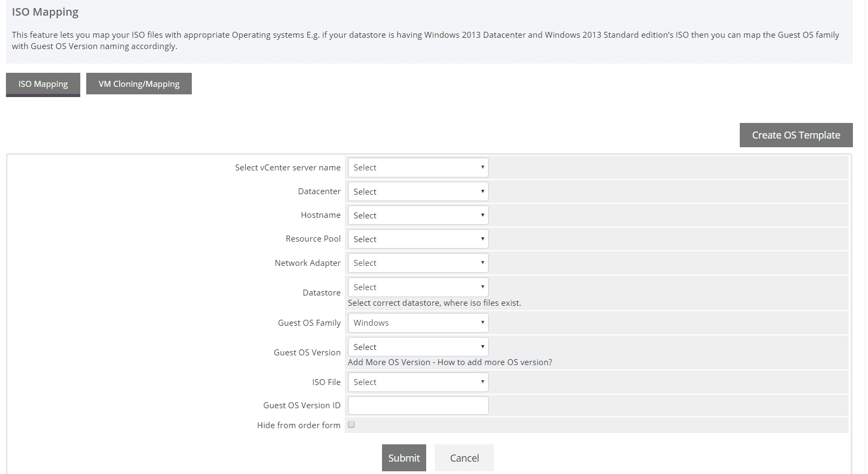Open the Guest OS Family dropdown showing Windows
Viewport: 868px width, 474px height.
(x=418, y=322)
